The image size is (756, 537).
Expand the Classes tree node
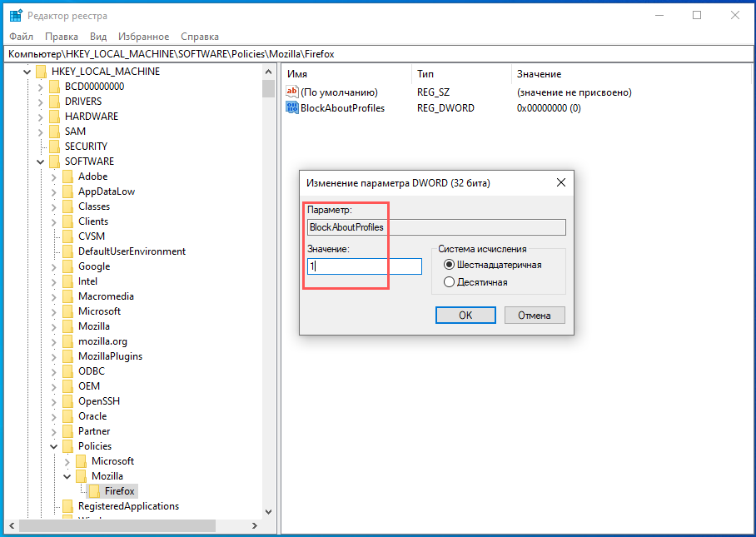point(53,206)
